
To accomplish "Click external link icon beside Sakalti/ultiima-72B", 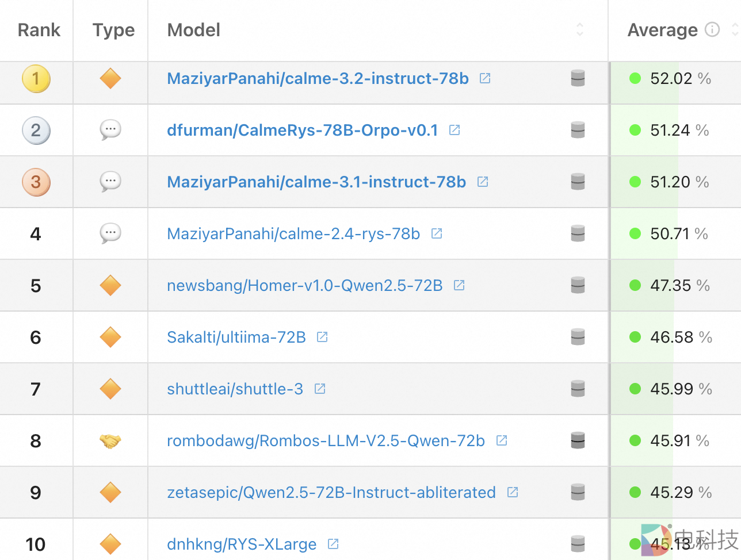I will point(322,337).
